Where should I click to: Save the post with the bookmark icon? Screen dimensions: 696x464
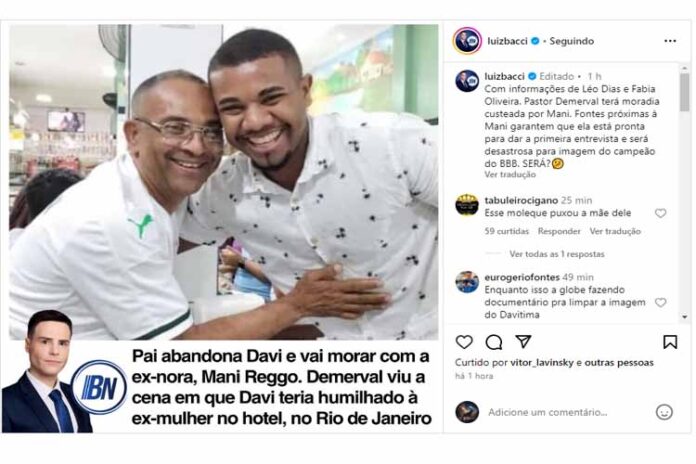[x=670, y=341]
